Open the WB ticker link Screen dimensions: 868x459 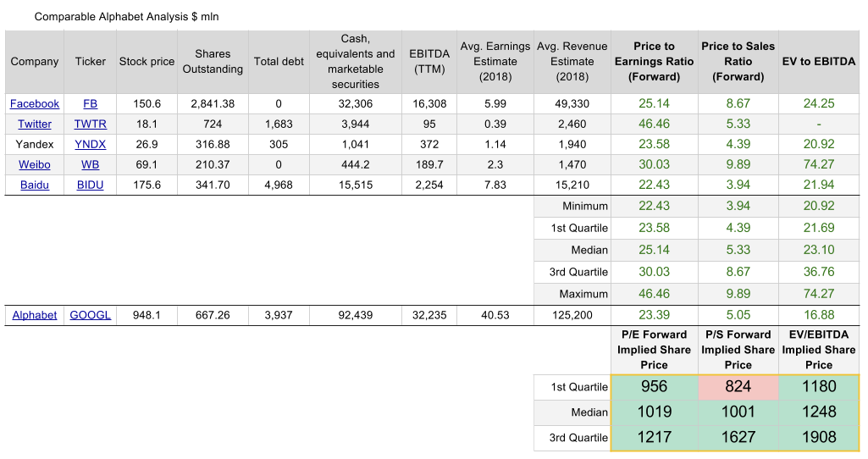pyautogui.click(x=90, y=165)
